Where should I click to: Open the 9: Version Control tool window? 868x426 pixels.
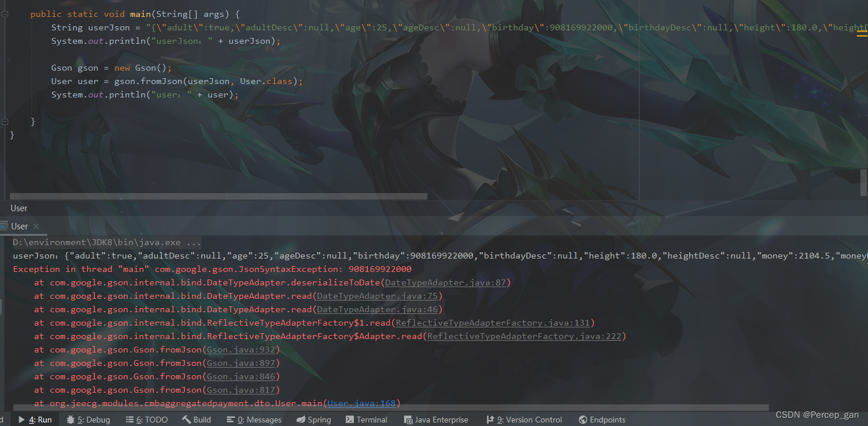[524, 420]
